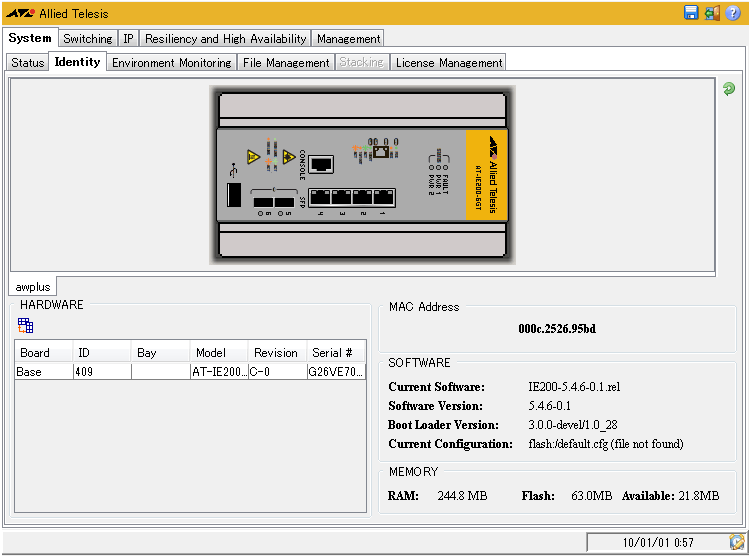Click the USB port on device image
This screenshot has height=556, width=751.
pos(232,193)
